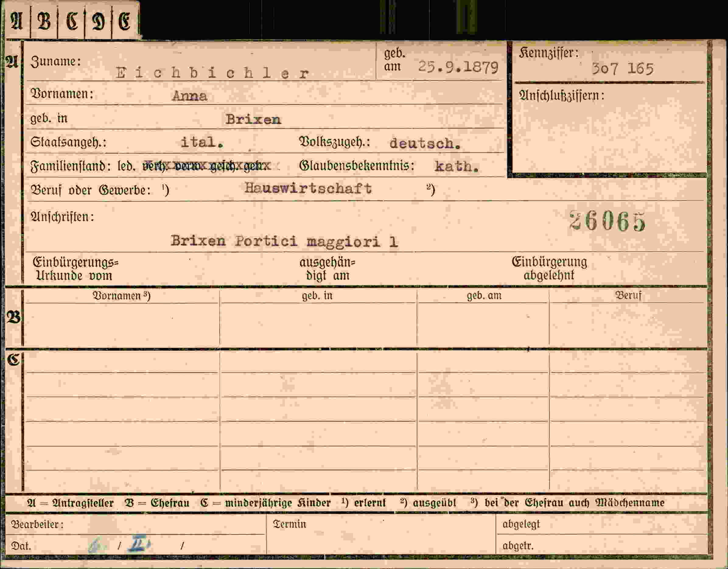Click the 'Familienstand:' label
The image size is (728, 569).
pyautogui.click(x=71, y=166)
